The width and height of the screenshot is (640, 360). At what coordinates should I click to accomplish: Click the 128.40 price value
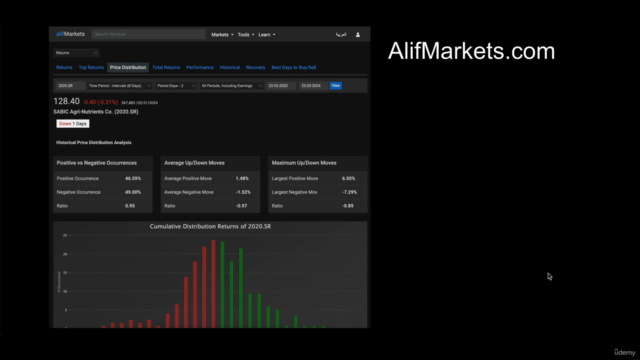click(x=67, y=101)
